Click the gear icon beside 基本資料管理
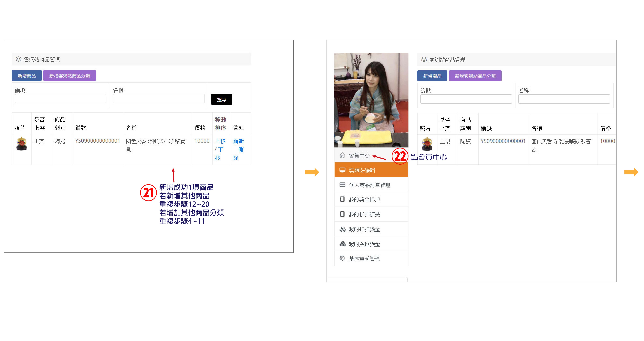This screenshot has height=341, width=644. tap(342, 258)
